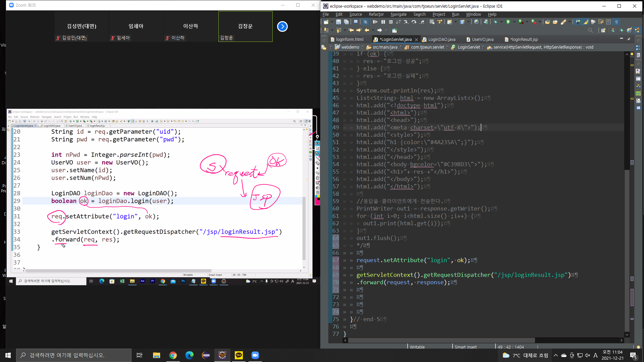Click the Windows taskbar search box
This screenshot has height=362, width=644.
click(74, 355)
